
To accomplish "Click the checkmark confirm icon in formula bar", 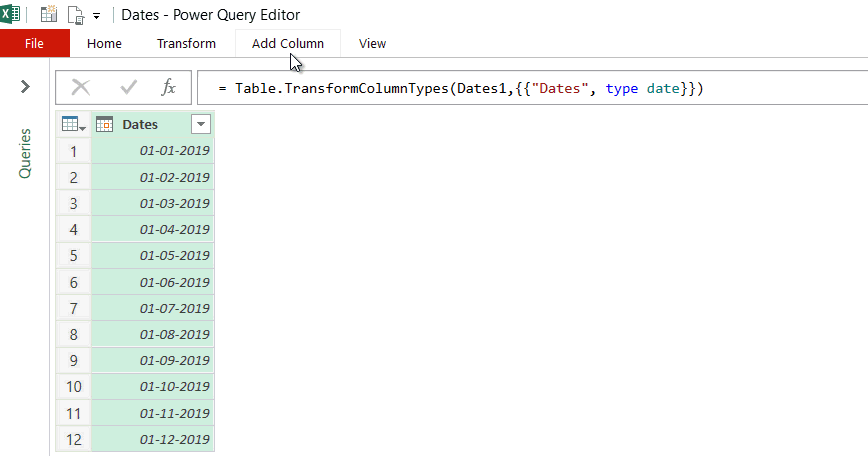I will [128, 88].
